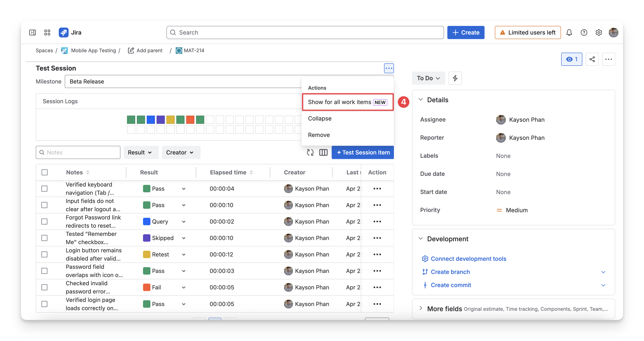Toggle the sidebar collapse icon
This screenshot has height=341, width=644.
point(32,32)
